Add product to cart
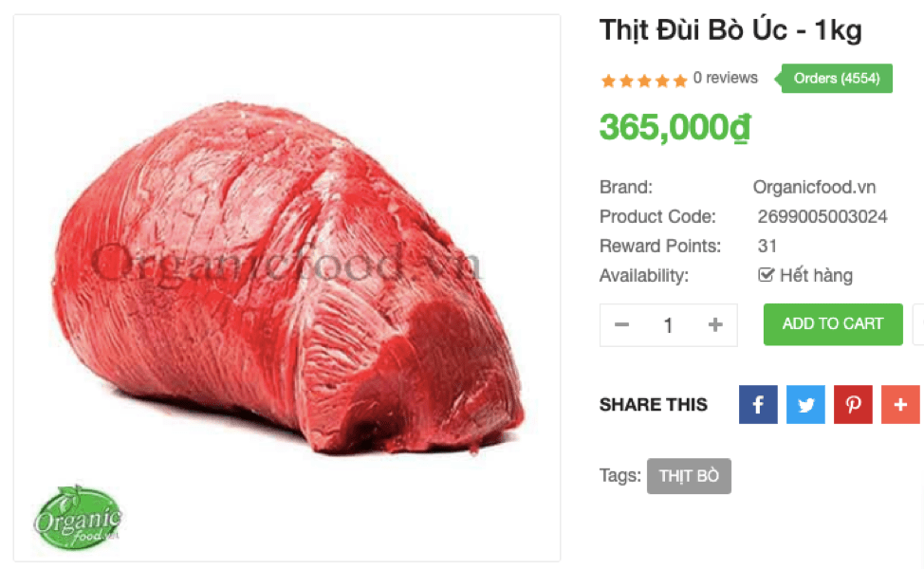924x569 pixels. pyautogui.click(x=833, y=324)
